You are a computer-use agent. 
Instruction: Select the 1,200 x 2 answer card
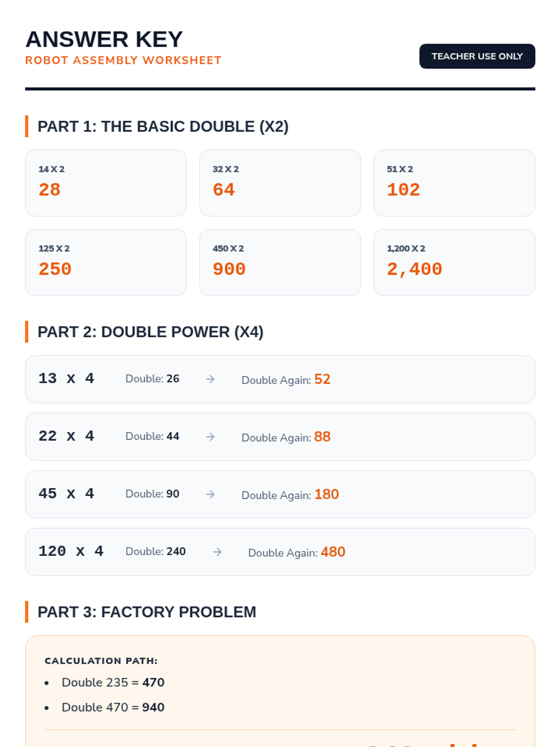coord(454,262)
